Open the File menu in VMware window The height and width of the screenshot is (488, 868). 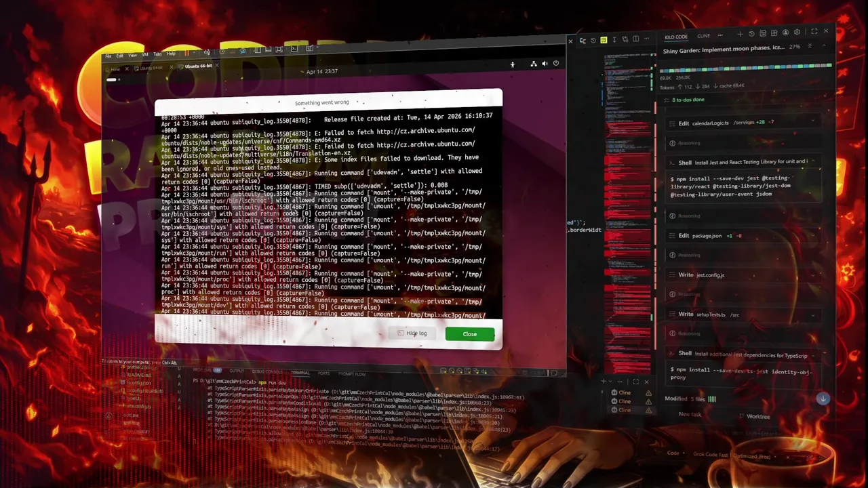click(x=108, y=56)
